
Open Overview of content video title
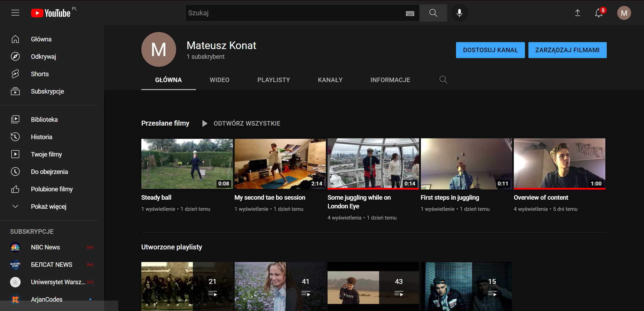tap(541, 198)
